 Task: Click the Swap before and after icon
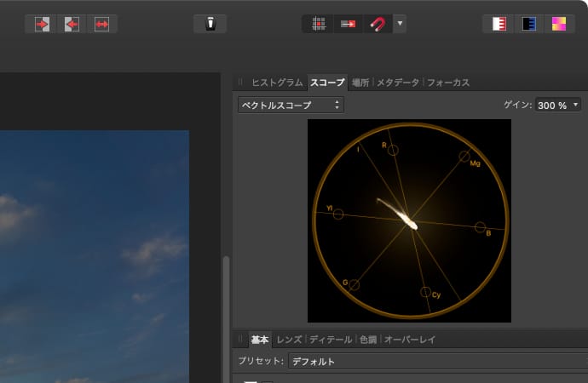[102, 24]
